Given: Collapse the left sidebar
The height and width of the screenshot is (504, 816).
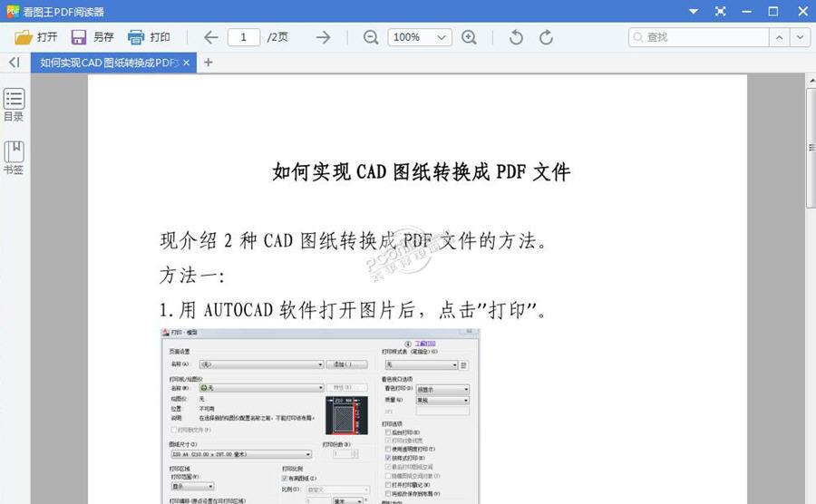Looking at the screenshot, I should click(14, 63).
